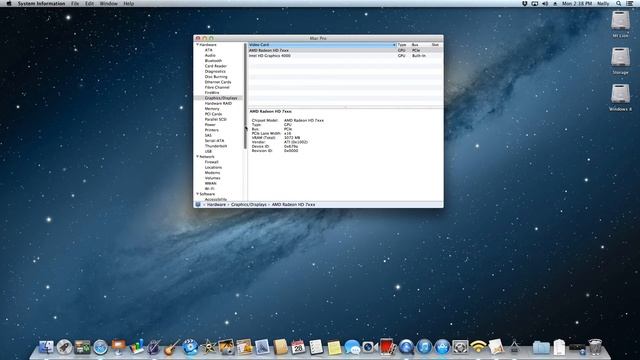Select Diagnostics in the sidebar
640x360 pixels.
(215, 71)
